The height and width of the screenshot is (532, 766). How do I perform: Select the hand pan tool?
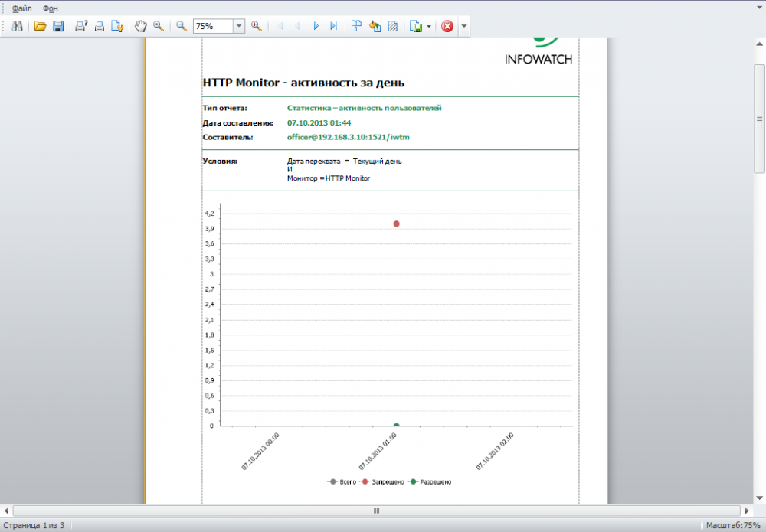click(x=141, y=26)
